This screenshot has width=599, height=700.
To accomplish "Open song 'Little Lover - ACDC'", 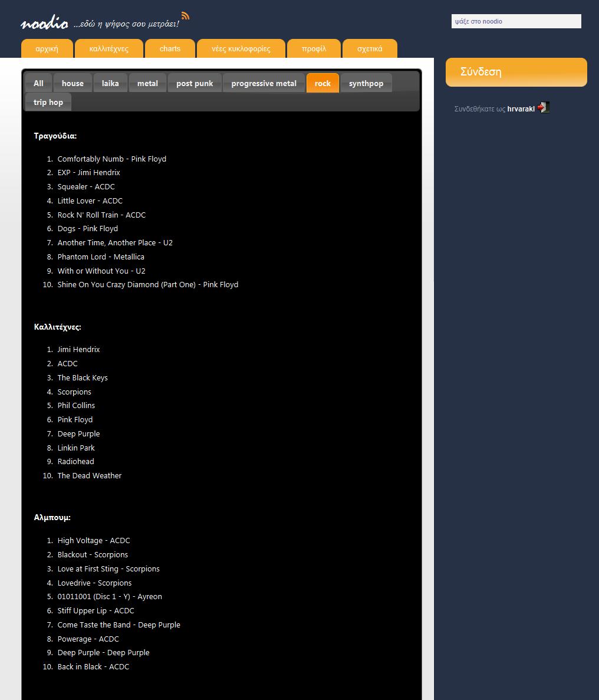I will tap(90, 201).
